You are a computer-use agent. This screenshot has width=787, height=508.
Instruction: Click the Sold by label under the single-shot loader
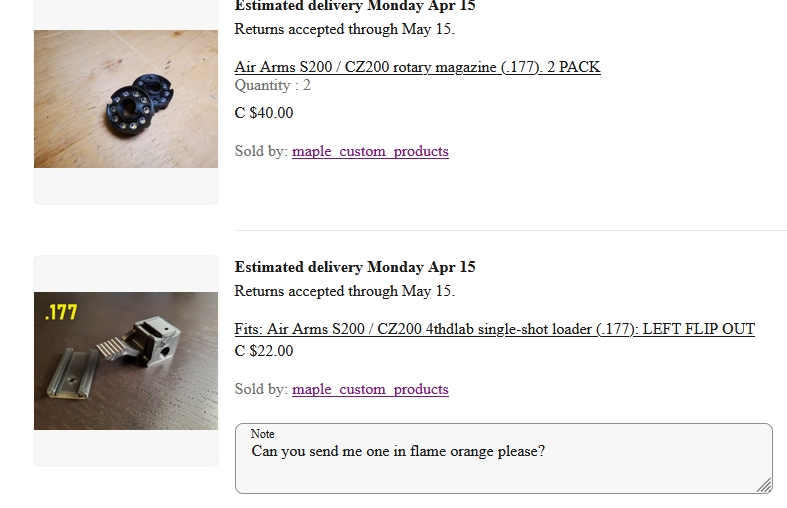pyautogui.click(x=261, y=389)
